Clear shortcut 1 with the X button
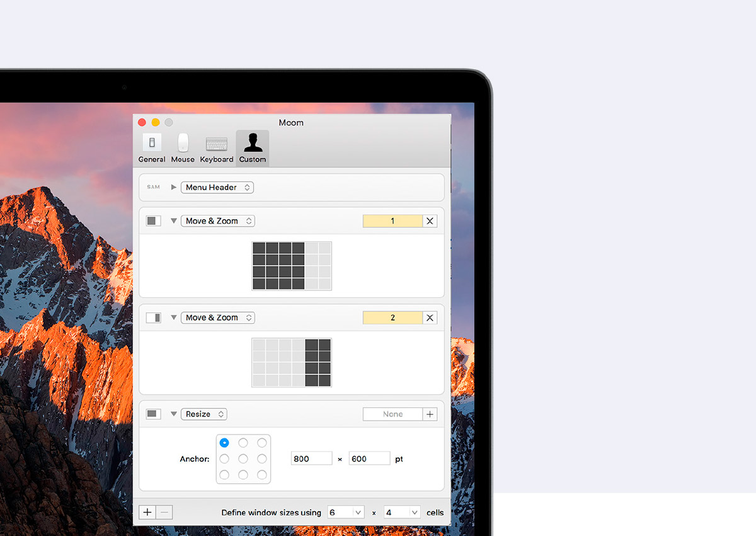The width and height of the screenshot is (756, 536). (x=430, y=221)
